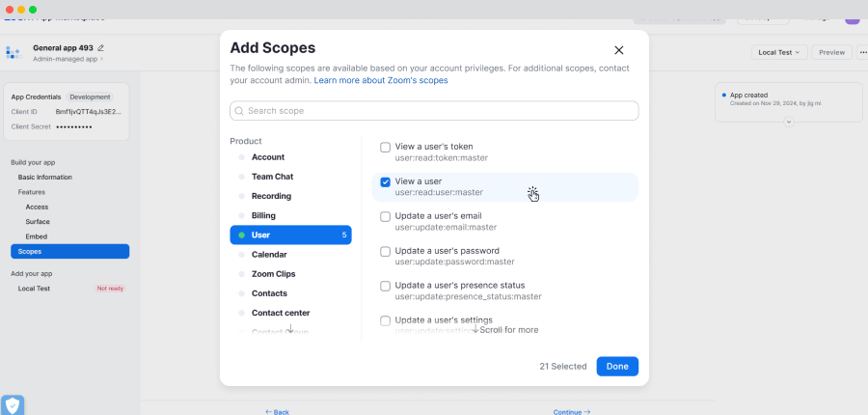Click the pencil edit icon beside General app 493
The height and width of the screenshot is (415, 868).
point(100,48)
